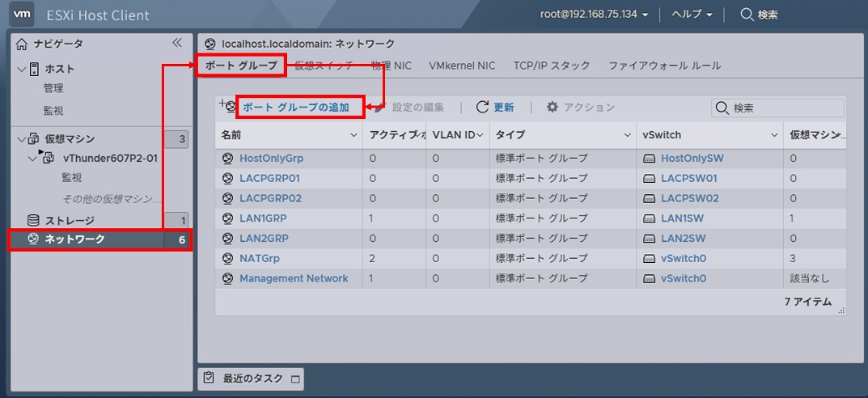This screenshot has width=868, height=398.
Task: Open the 名前 column dropdown arrow
Action: click(x=353, y=135)
